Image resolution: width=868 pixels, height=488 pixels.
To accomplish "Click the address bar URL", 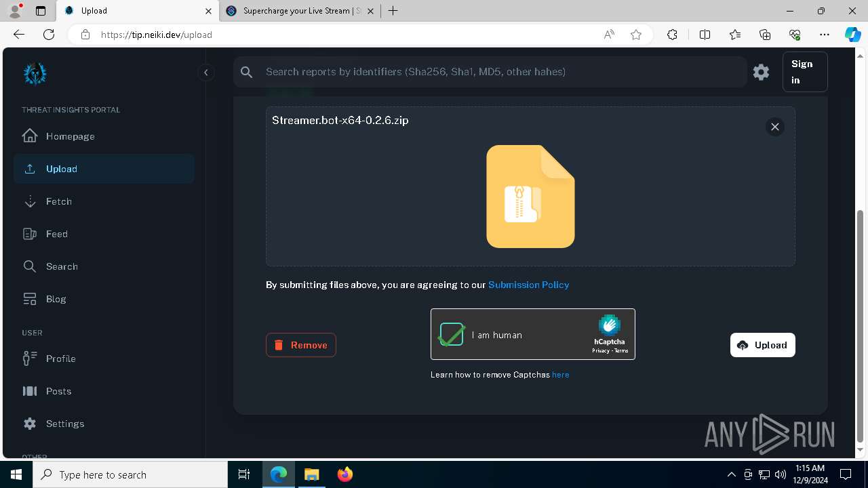I will click(x=157, y=35).
